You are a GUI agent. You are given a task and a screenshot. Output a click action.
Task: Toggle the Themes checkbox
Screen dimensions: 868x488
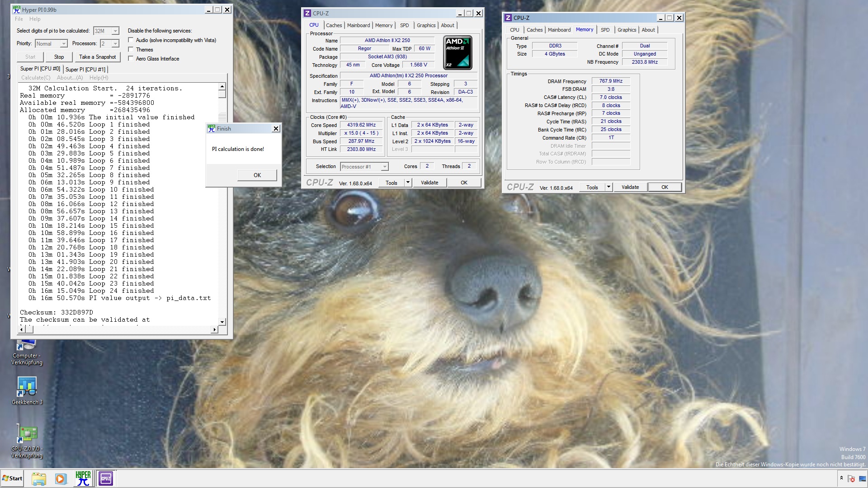click(x=131, y=50)
